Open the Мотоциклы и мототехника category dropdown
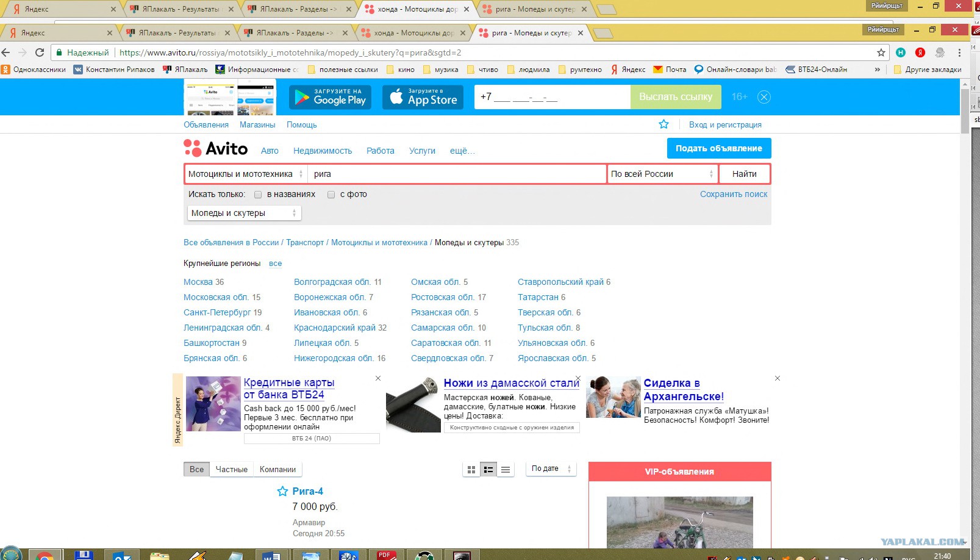980x560 pixels. click(x=246, y=174)
